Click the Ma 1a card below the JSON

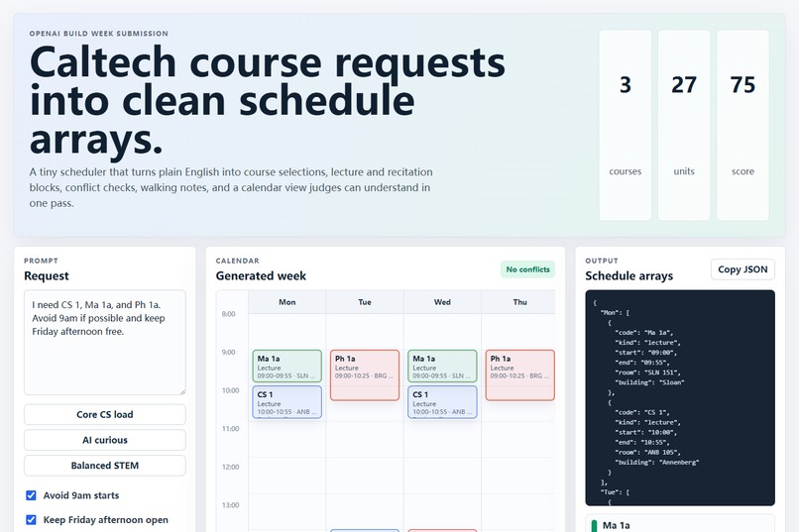pos(680,524)
